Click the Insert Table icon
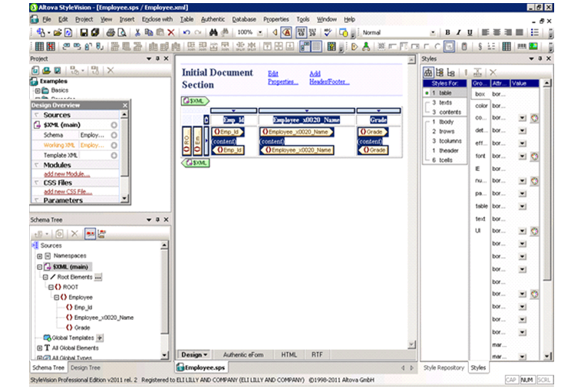 tap(39, 46)
